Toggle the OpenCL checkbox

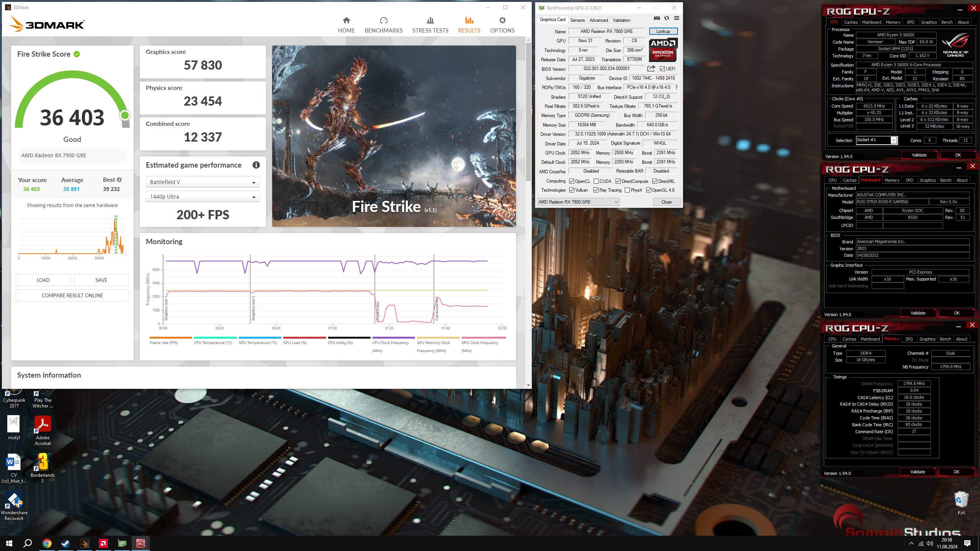(x=572, y=181)
